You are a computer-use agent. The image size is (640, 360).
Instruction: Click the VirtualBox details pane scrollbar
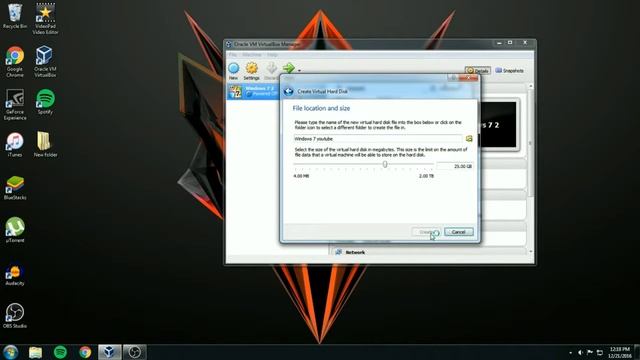pos(531,142)
